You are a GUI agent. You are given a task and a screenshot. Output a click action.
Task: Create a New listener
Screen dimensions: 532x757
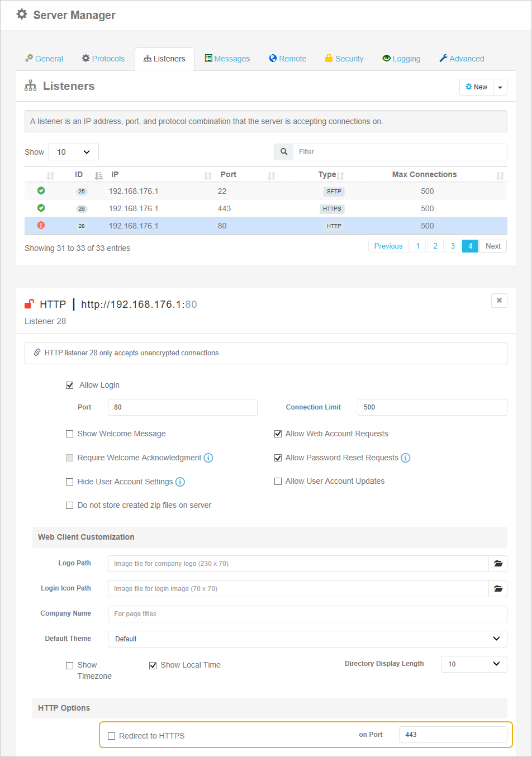477,87
